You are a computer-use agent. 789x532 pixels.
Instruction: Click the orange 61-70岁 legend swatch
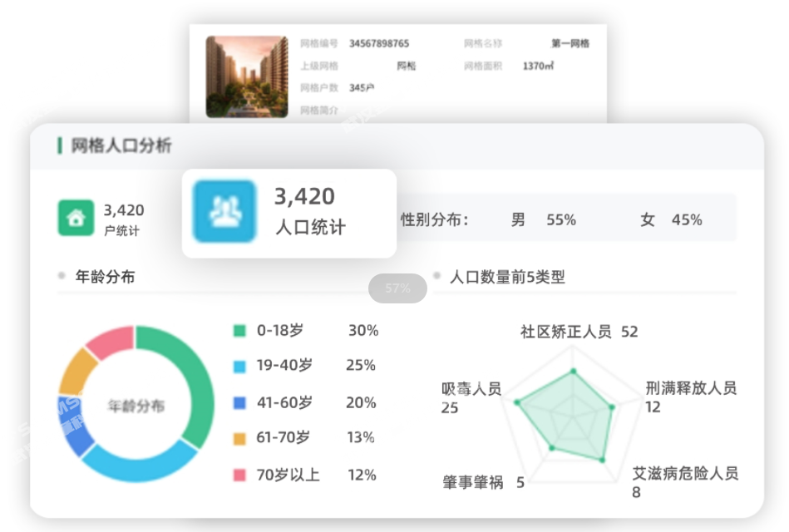point(239,438)
